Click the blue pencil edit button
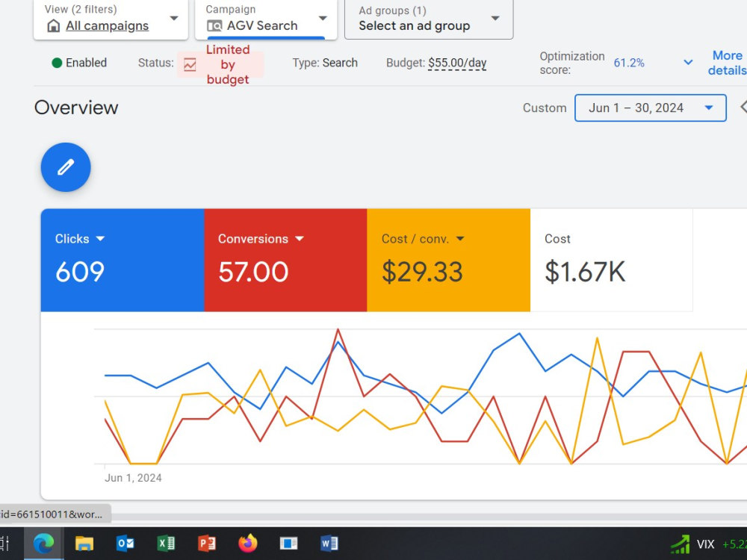Viewport: 747px width, 560px height. [x=66, y=167]
